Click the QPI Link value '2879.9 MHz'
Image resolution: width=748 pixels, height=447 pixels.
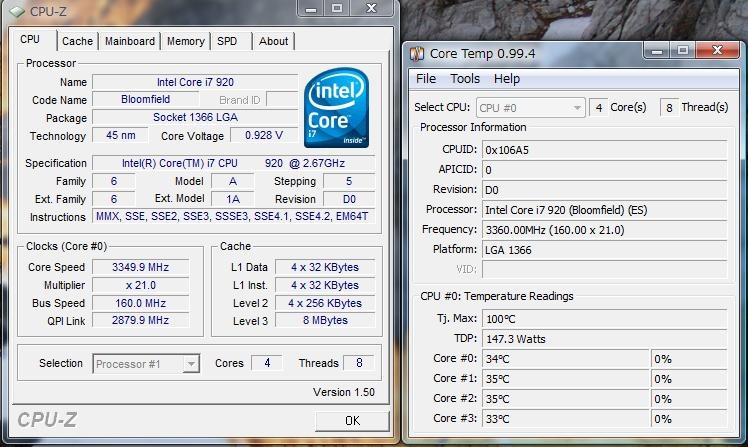141,320
